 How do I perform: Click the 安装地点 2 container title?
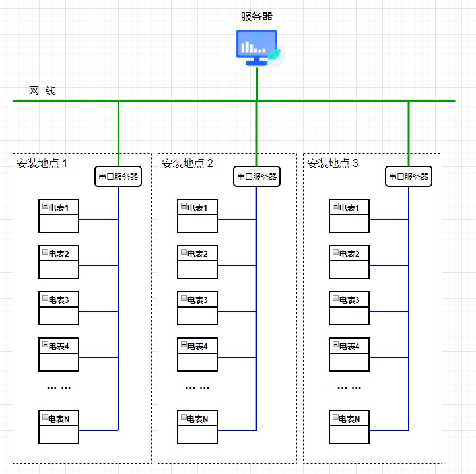[x=187, y=163]
